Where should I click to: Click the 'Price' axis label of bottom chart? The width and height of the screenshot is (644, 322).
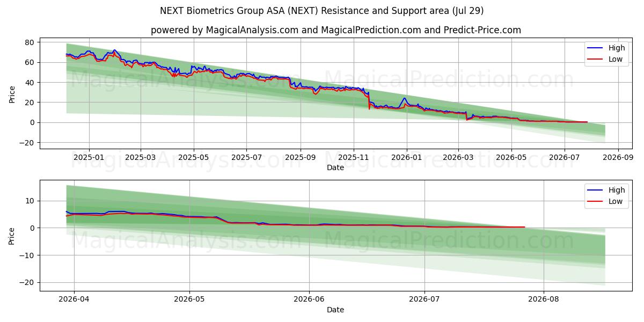tap(12, 236)
